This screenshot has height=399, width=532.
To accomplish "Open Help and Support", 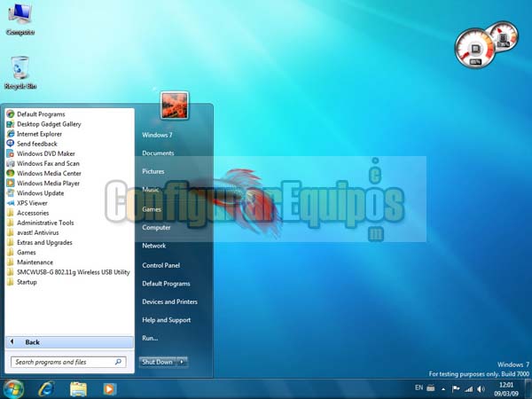I will (x=167, y=320).
